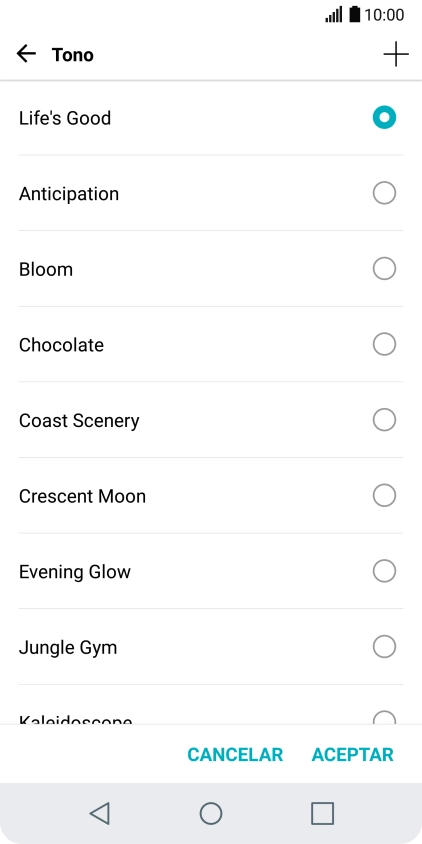Tap the back arrow next to Tono
The height and width of the screenshot is (844, 422).
click(x=26, y=54)
